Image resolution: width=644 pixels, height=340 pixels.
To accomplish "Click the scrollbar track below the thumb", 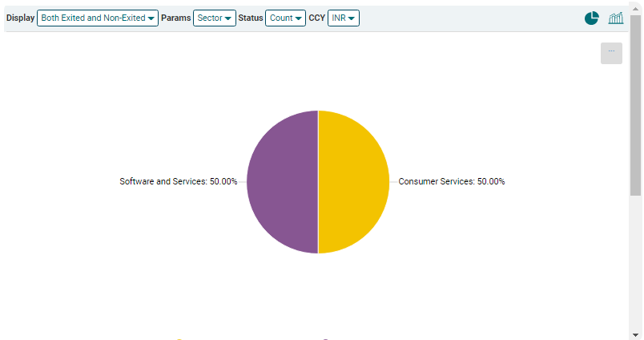I will pos(636,265).
